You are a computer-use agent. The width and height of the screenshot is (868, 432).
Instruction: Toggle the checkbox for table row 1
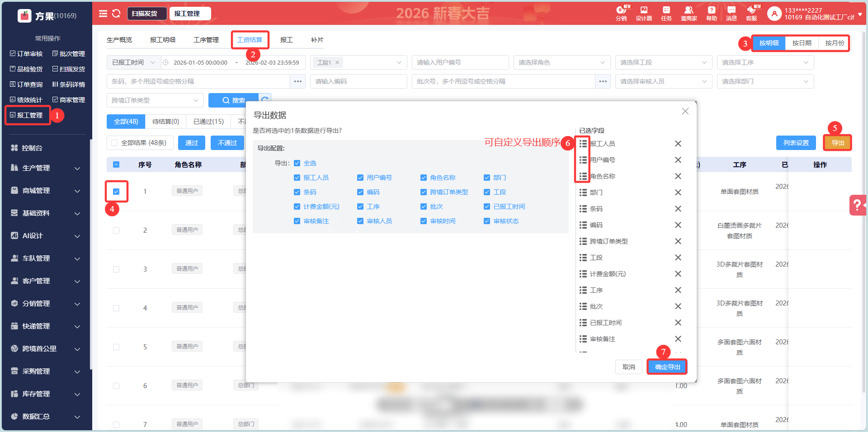click(x=116, y=192)
